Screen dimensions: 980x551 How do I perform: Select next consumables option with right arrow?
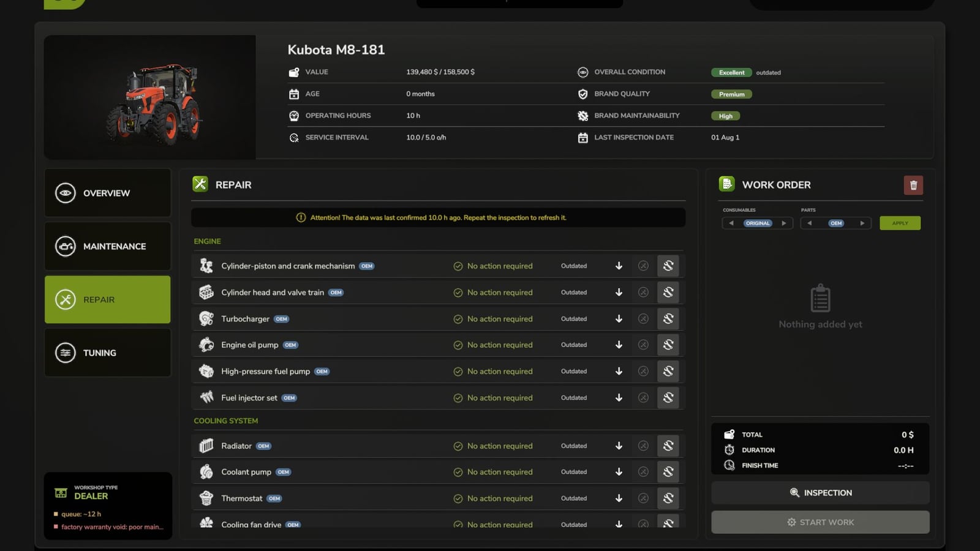tap(783, 223)
